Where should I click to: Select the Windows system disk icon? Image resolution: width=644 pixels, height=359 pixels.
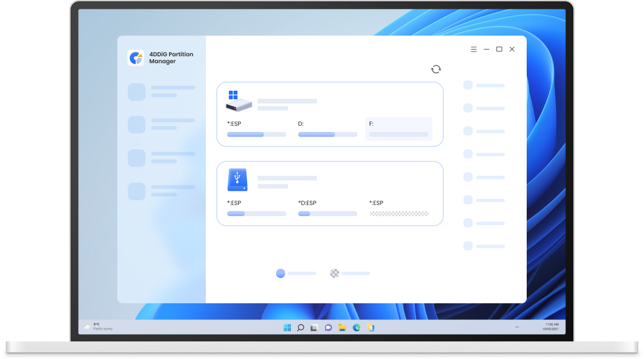pyautogui.click(x=238, y=101)
